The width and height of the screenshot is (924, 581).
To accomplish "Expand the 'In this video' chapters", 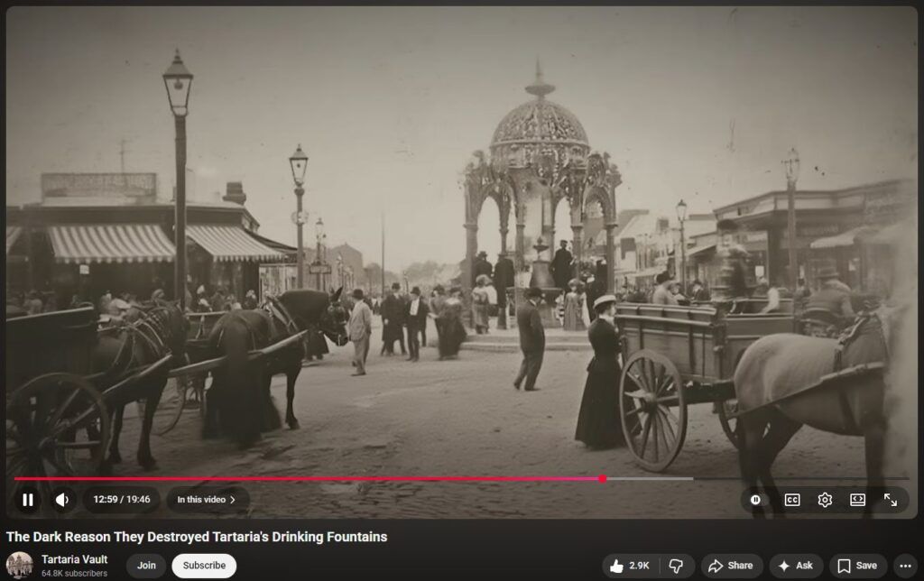I will click(207, 500).
